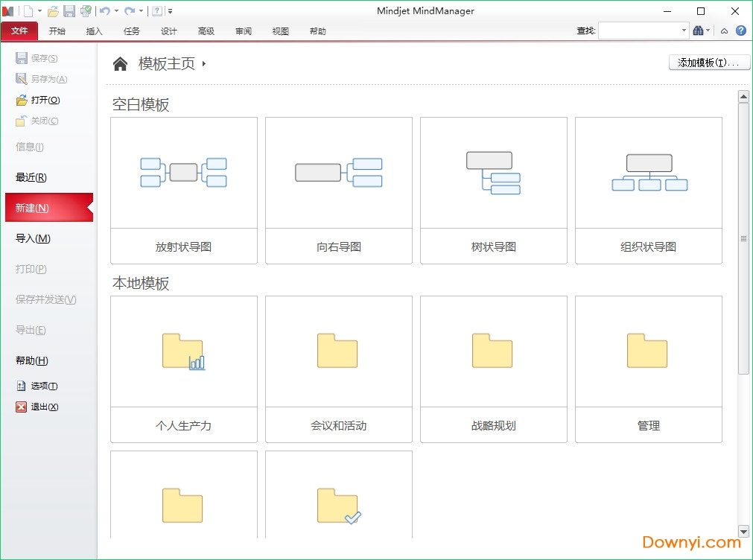The height and width of the screenshot is (560, 753).
Task: Open the new document dropdown arrow
Action: pyautogui.click(x=40, y=10)
